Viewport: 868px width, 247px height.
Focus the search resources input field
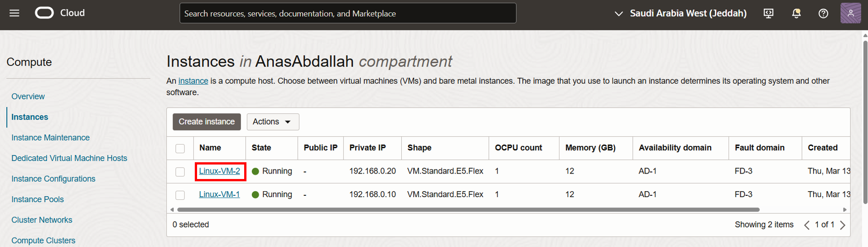(x=348, y=13)
